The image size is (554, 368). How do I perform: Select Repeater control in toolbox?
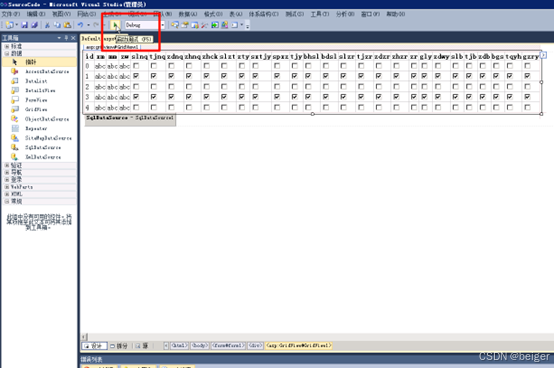click(x=39, y=129)
